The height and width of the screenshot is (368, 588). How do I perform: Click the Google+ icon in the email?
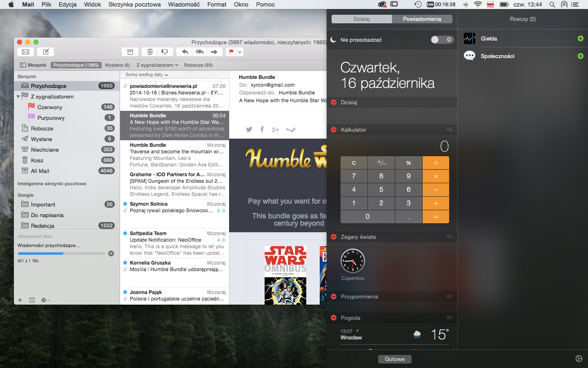275,130
